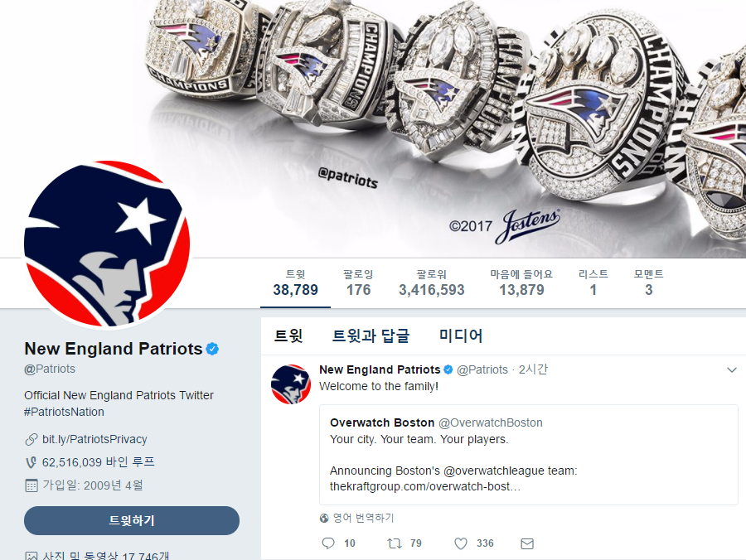This screenshot has height=560, width=746.
Task: Expand the tweet options chevron
Action: [x=732, y=369]
